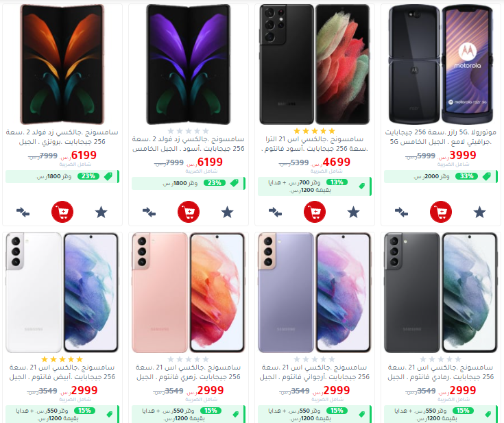The height and width of the screenshot is (423, 504).
Task: Favorite the Motorola Razr 5G with star
Action: tap(479, 212)
